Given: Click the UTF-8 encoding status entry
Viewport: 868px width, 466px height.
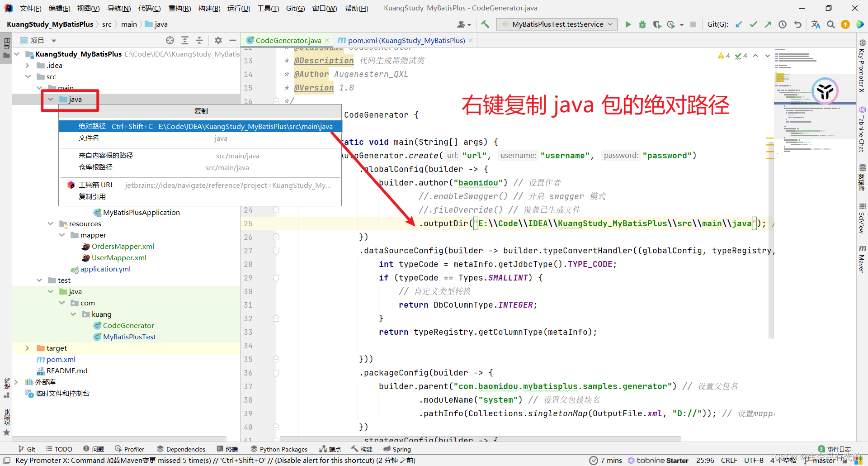Looking at the screenshot, I should 754,460.
